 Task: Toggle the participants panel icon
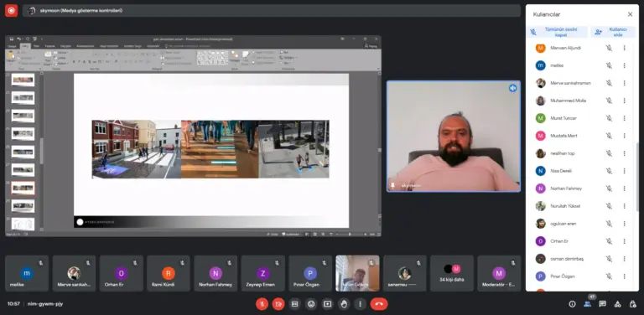(x=587, y=304)
